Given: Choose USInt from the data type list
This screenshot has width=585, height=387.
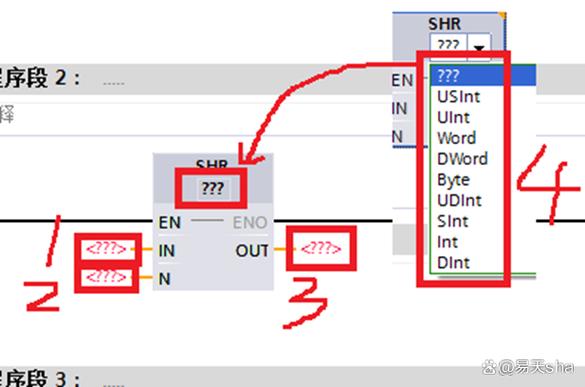Looking at the screenshot, I should (x=459, y=97).
